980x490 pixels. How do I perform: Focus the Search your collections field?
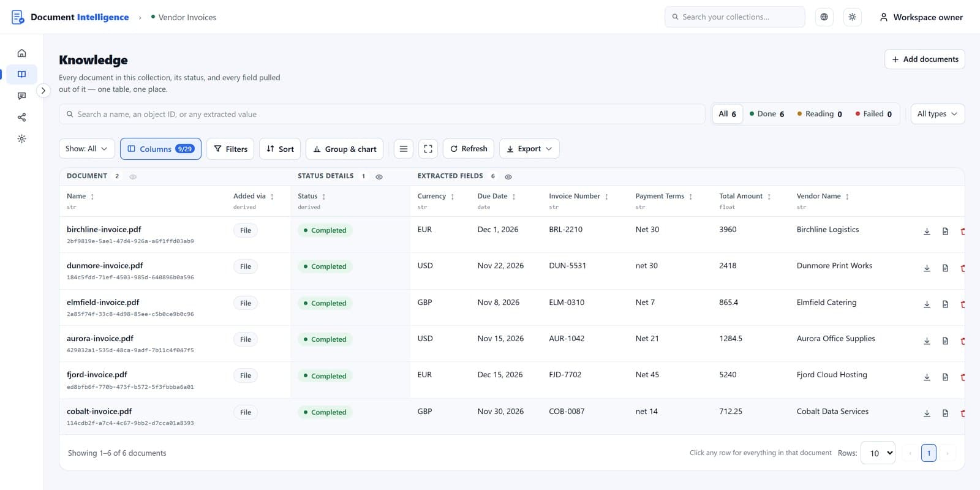coord(734,17)
